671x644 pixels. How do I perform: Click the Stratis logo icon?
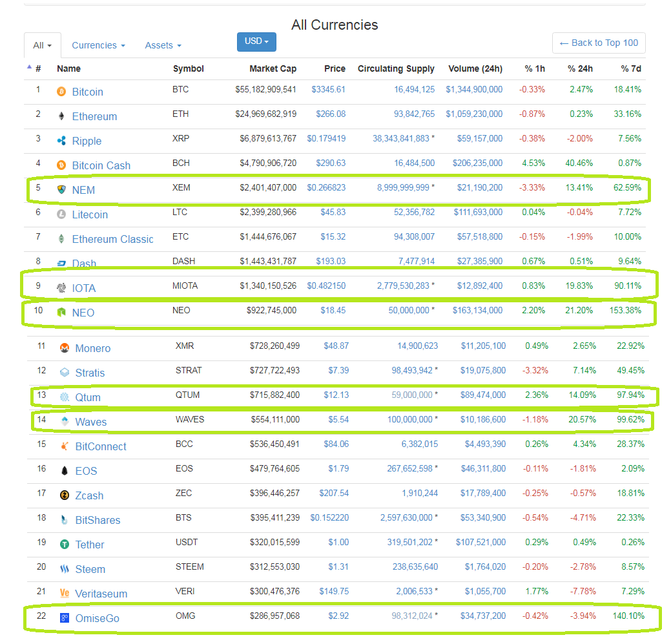(65, 372)
